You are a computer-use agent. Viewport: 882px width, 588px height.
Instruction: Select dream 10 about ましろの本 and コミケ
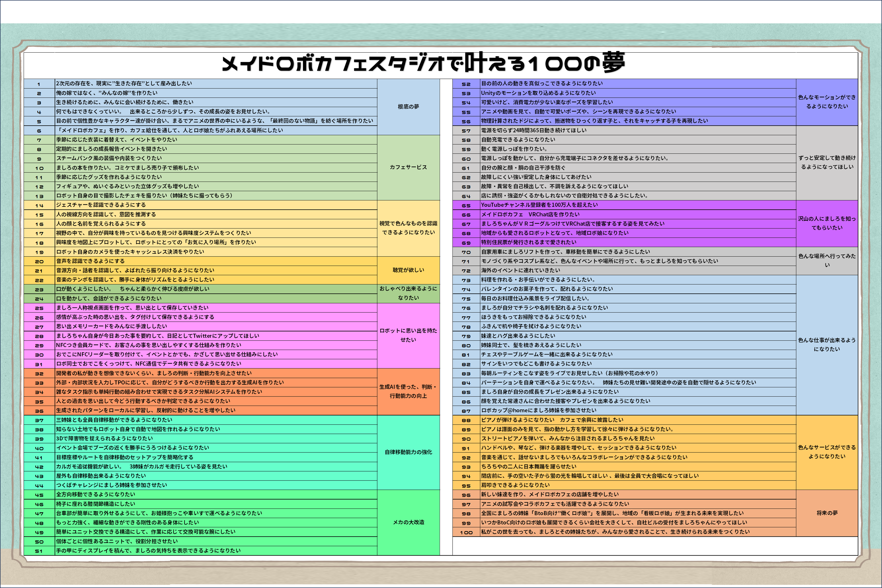click(x=128, y=168)
